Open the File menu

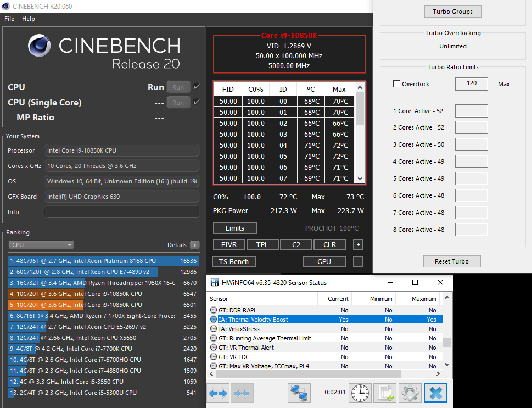(9, 19)
